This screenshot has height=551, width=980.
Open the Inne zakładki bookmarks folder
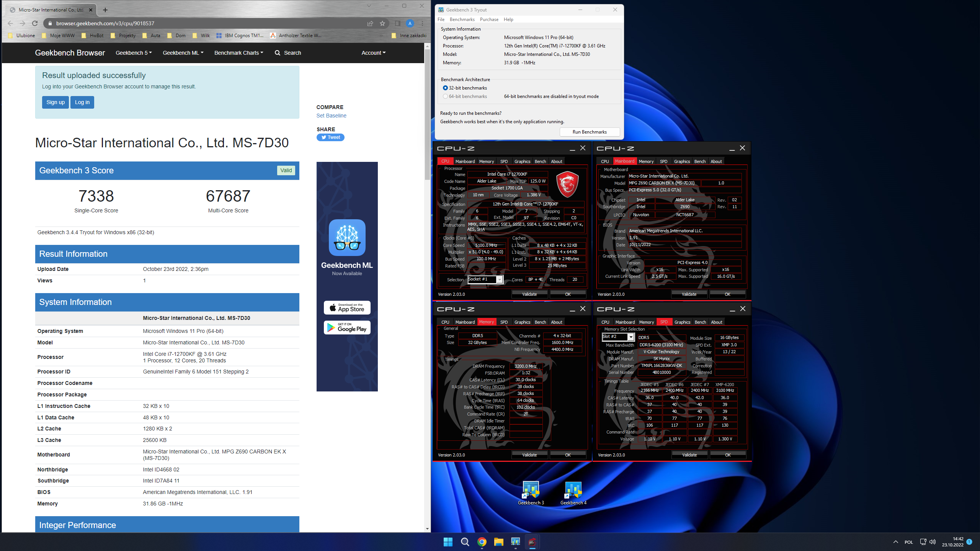pos(409,36)
